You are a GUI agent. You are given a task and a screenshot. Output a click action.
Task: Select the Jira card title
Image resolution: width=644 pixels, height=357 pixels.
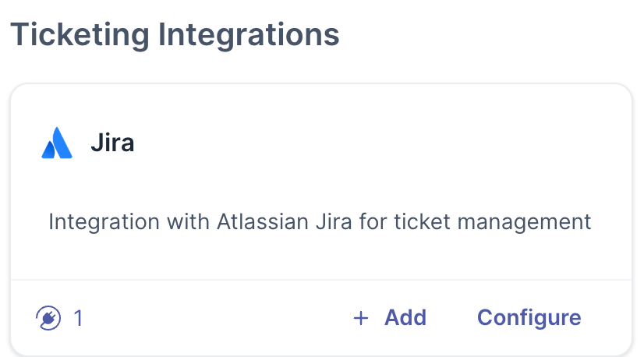[x=112, y=143]
